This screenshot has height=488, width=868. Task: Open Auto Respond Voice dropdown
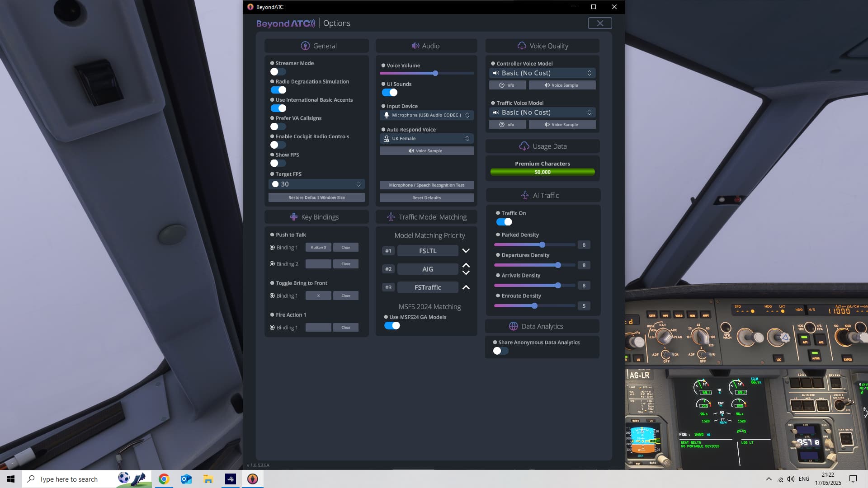coord(426,139)
